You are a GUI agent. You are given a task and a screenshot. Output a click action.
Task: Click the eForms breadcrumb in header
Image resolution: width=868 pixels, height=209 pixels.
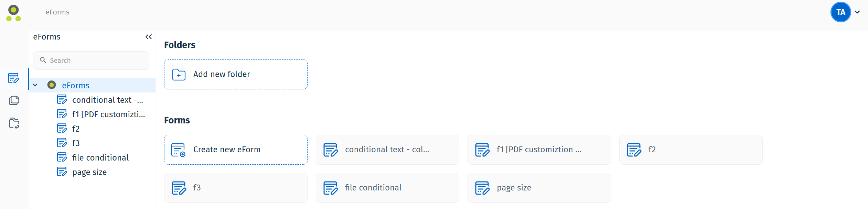[x=57, y=12]
